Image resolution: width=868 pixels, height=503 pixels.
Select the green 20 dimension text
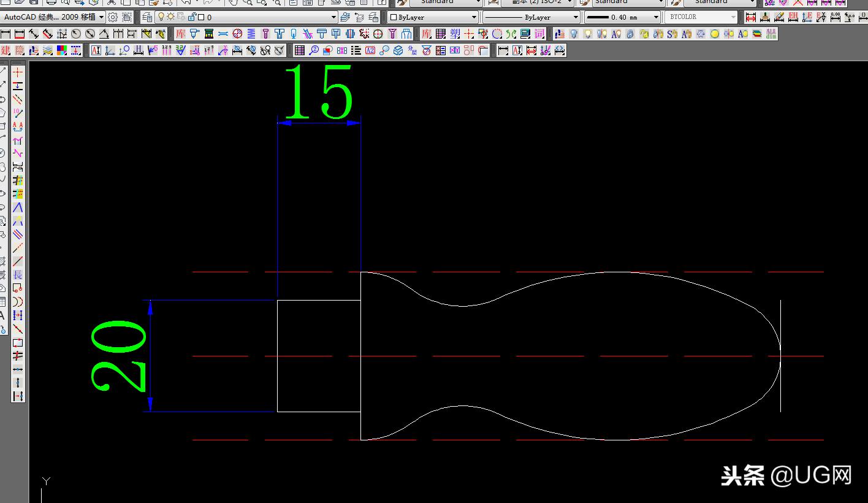click(x=120, y=356)
